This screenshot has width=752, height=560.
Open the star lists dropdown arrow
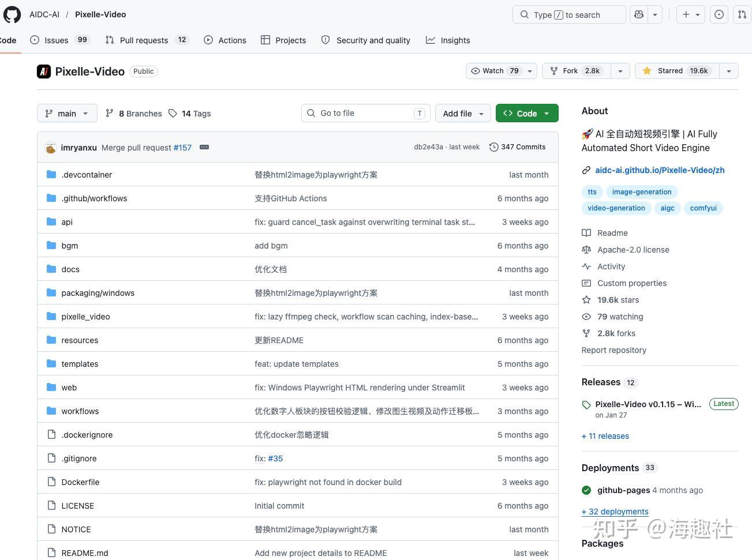729,71
